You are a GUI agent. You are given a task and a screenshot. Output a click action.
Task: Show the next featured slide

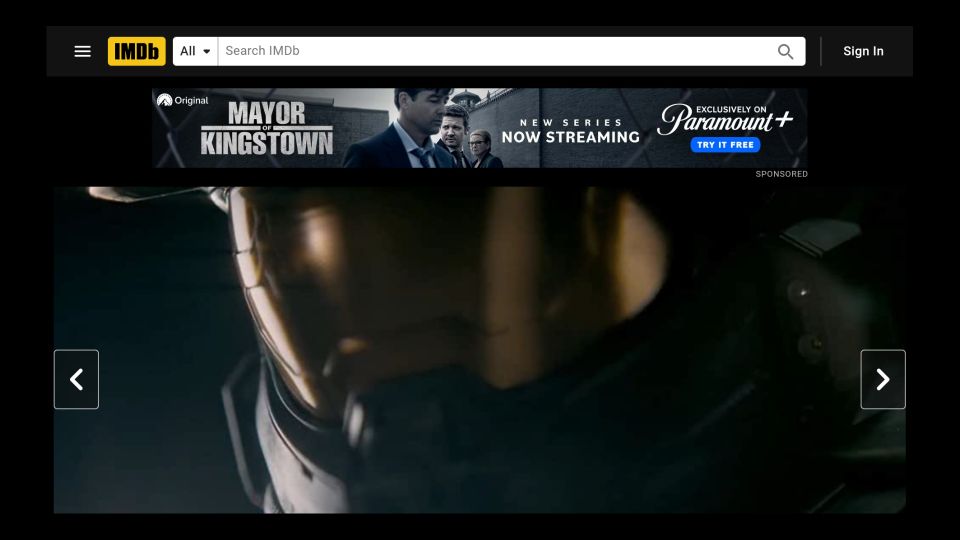(x=883, y=380)
